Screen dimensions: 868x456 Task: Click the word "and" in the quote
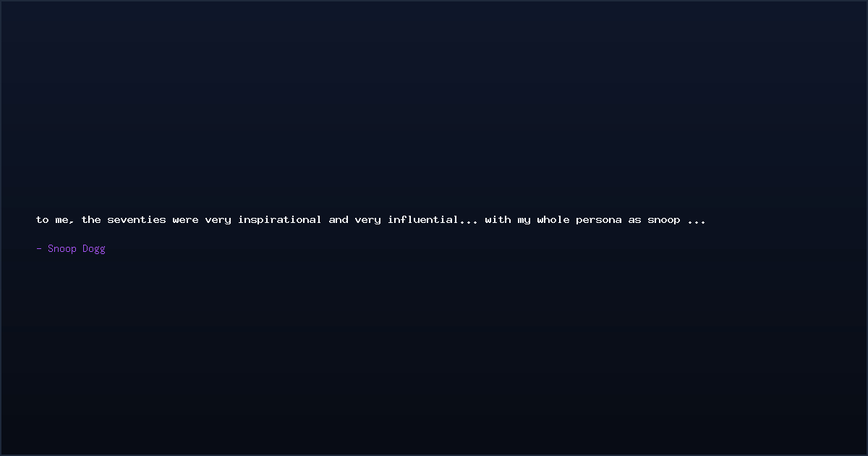tap(339, 219)
